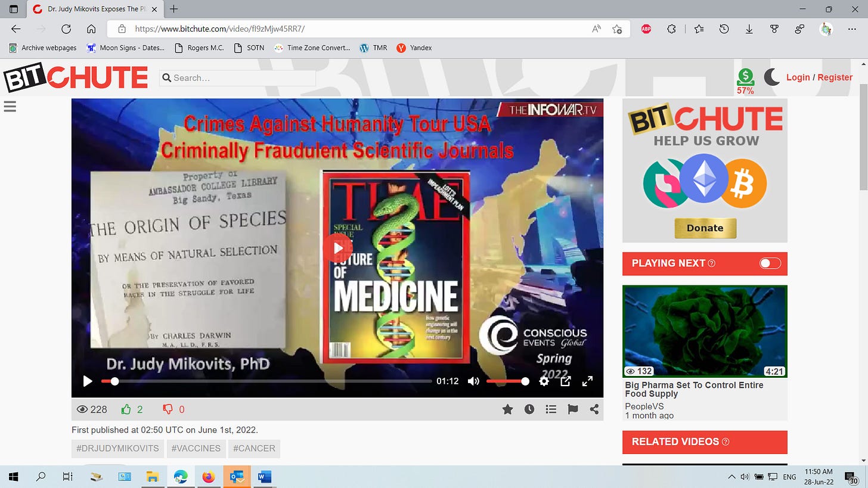Open browser extensions puzzle icon

pyautogui.click(x=671, y=29)
